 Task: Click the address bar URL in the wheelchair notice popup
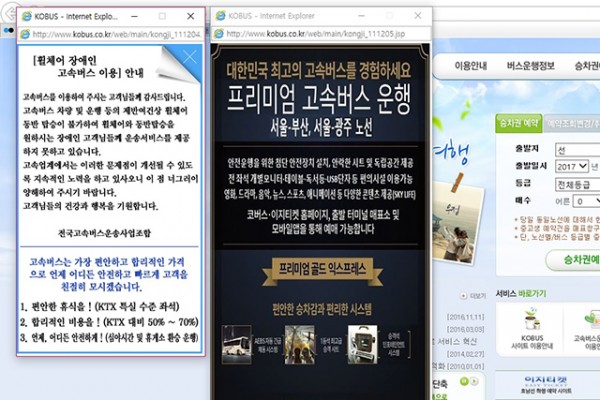tap(116, 34)
